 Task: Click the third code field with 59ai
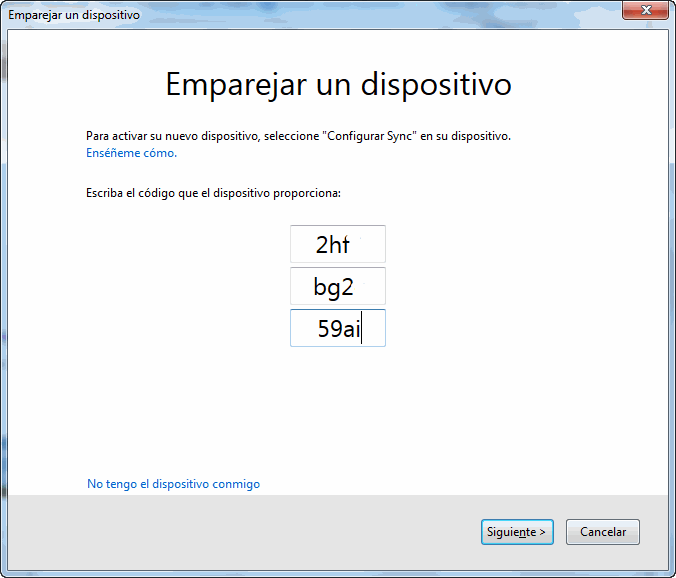(x=338, y=328)
